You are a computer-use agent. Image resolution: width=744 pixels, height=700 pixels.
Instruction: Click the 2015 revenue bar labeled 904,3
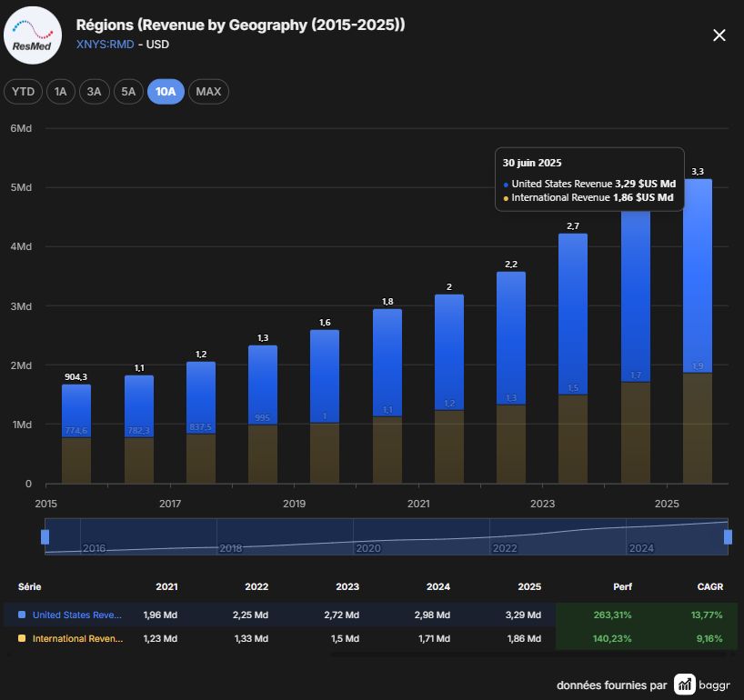(75, 434)
